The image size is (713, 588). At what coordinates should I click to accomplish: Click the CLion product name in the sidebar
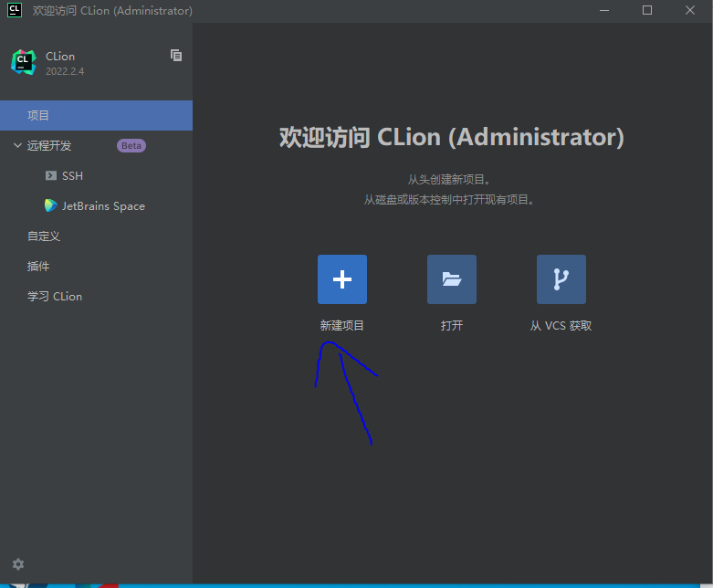click(60, 57)
